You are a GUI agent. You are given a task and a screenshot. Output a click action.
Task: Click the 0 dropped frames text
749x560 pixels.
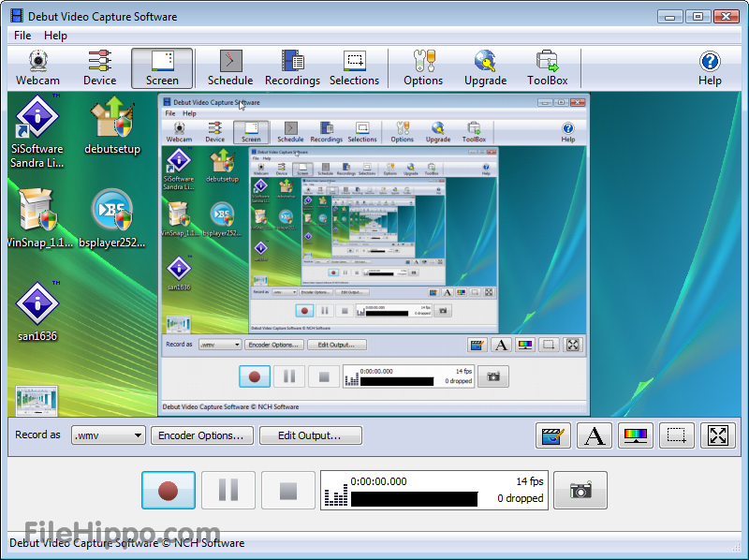[x=521, y=498]
